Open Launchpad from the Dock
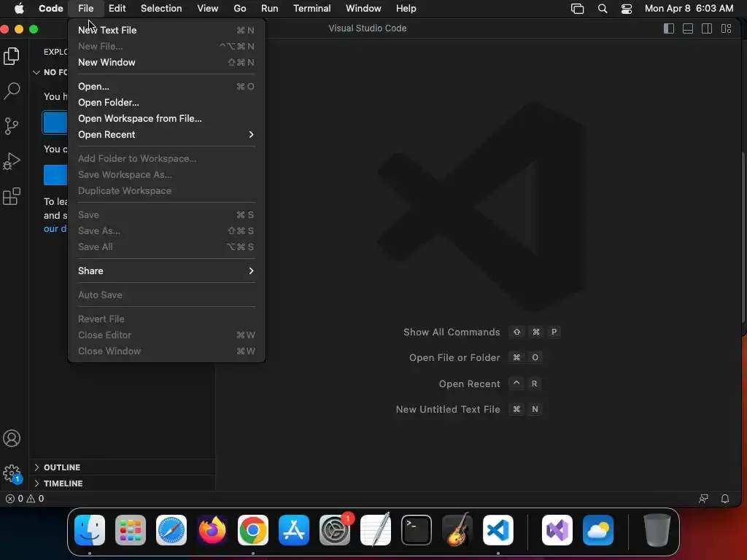 131,530
